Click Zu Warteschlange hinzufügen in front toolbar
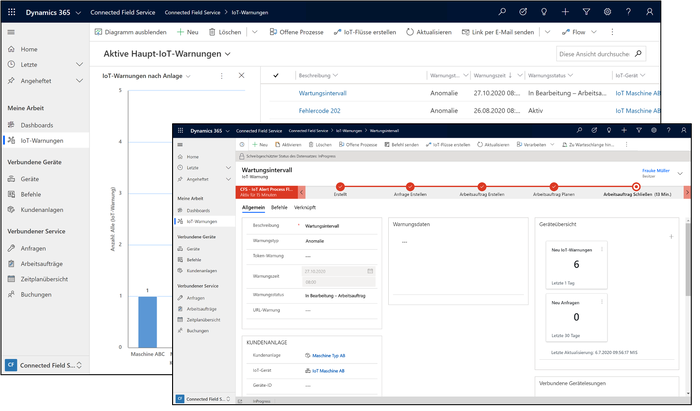Viewport: 700px width, 411px height. 588,145
